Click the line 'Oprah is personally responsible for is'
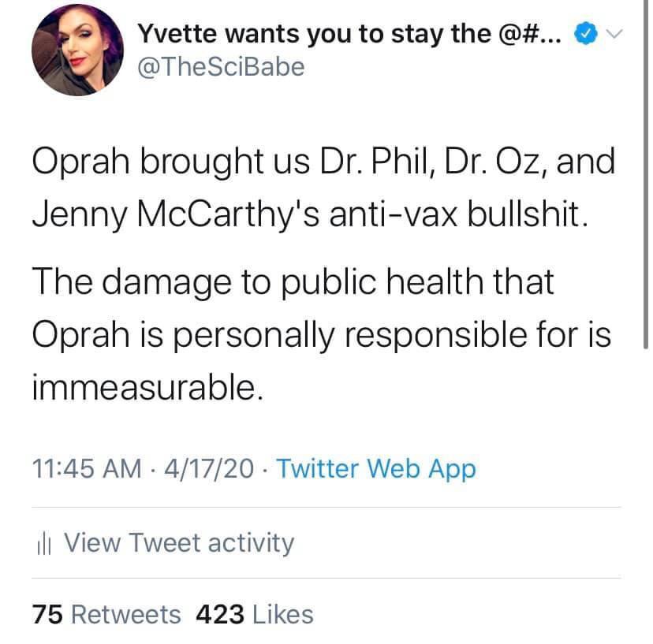Screen dimensions: 653x644 [x=322, y=335]
